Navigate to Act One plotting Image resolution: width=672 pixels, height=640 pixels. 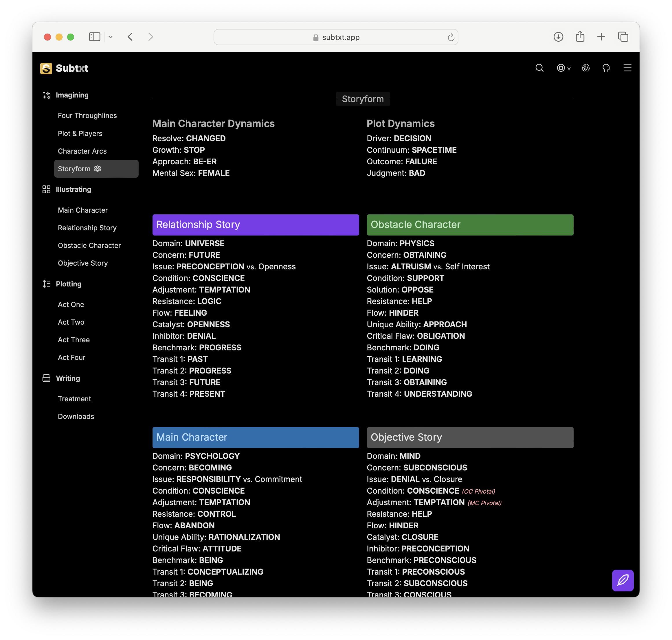click(x=70, y=304)
